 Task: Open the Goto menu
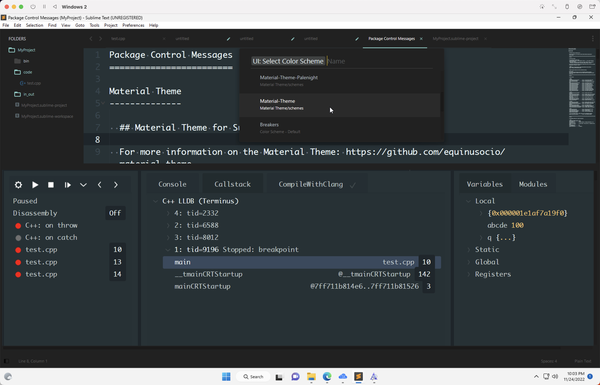tap(80, 25)
